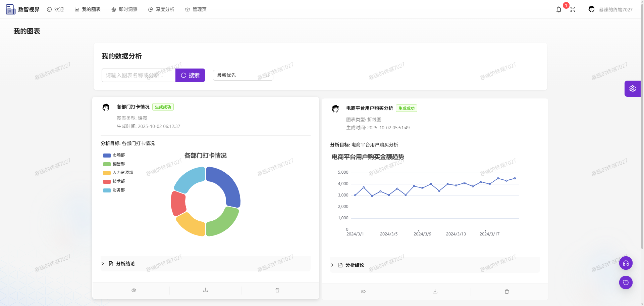
Task: Download the 各部门打卡情况 pie chart
Action: click(x=205, y=290)
